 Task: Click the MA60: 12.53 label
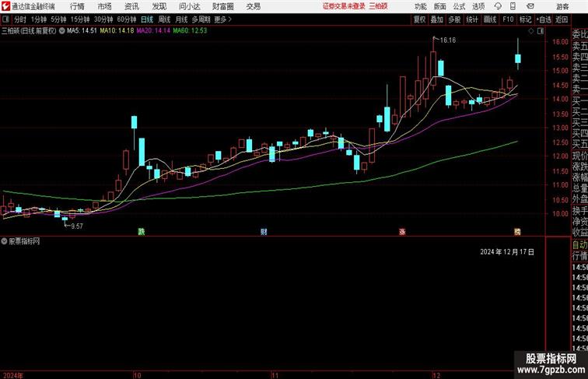click(190, 31)
